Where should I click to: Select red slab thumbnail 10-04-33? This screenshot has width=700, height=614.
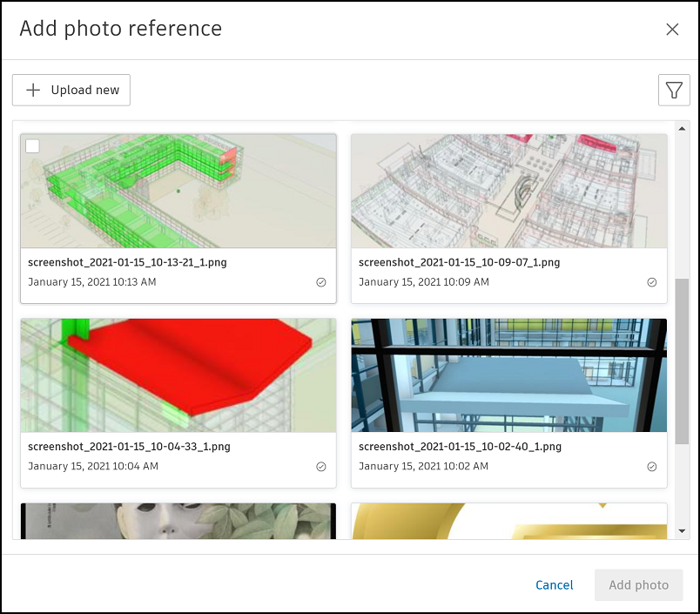(x=178, y=375)
